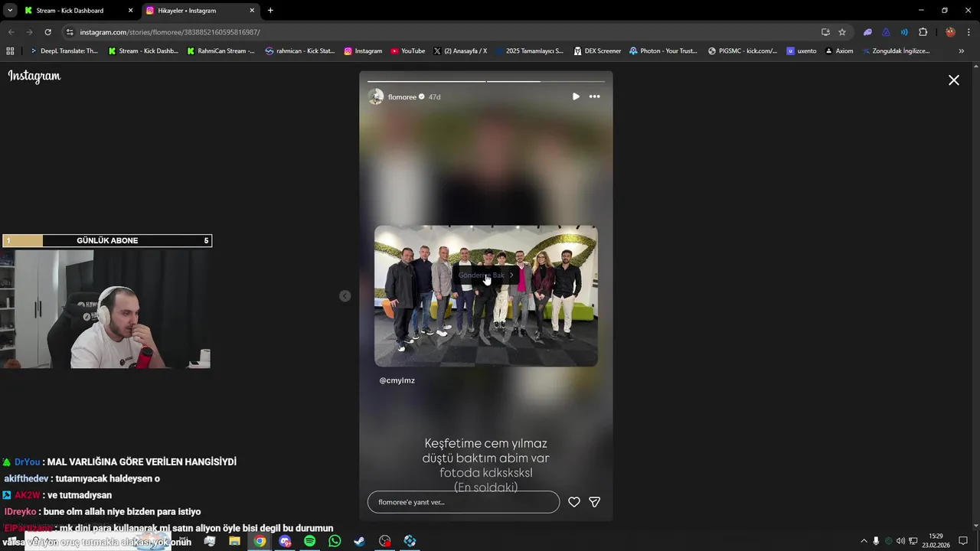Bookmark this page with the star
The image size is (980, 551).
tap(842, 32)
